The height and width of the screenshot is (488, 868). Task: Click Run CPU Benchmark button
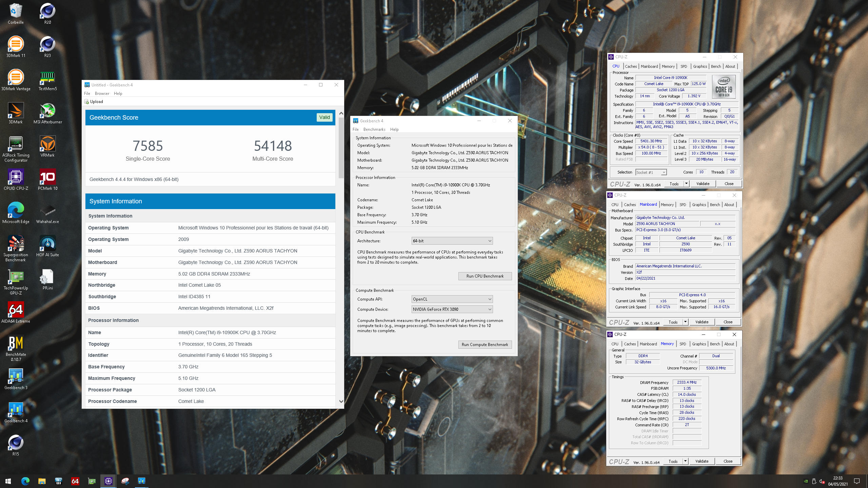(x=485, y=276)
